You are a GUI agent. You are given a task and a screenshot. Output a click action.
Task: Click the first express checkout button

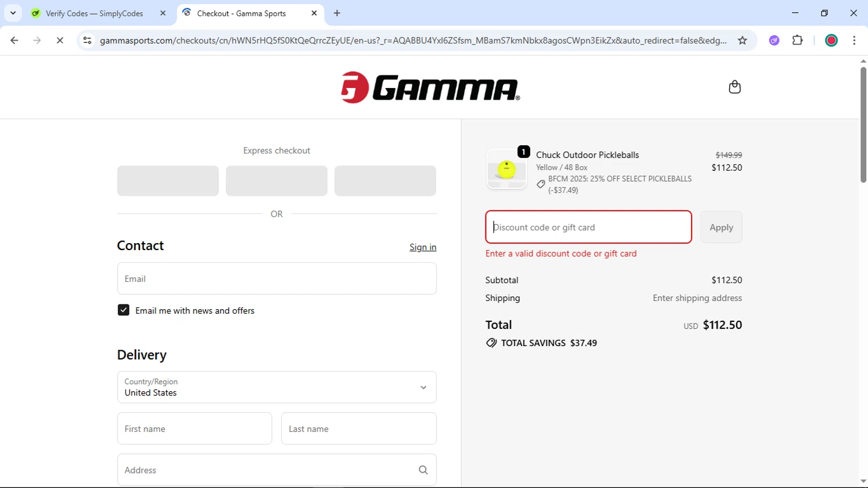coord(168,181)
